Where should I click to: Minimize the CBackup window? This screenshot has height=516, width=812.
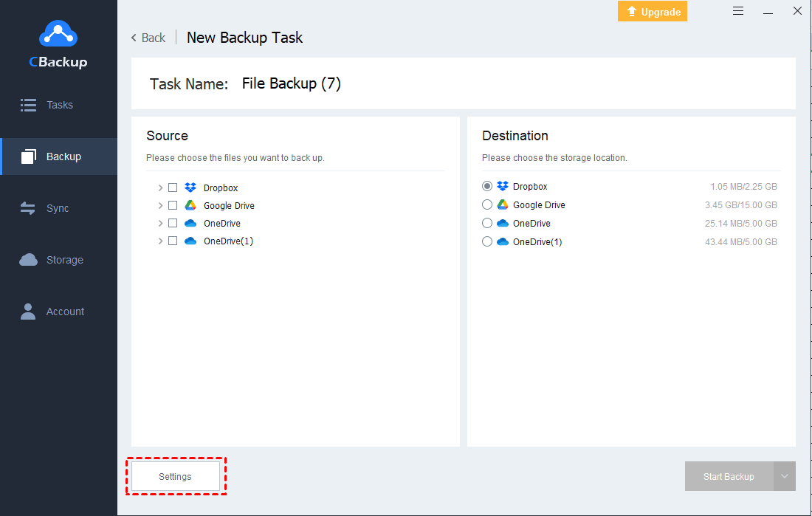(x=768, y=13)
